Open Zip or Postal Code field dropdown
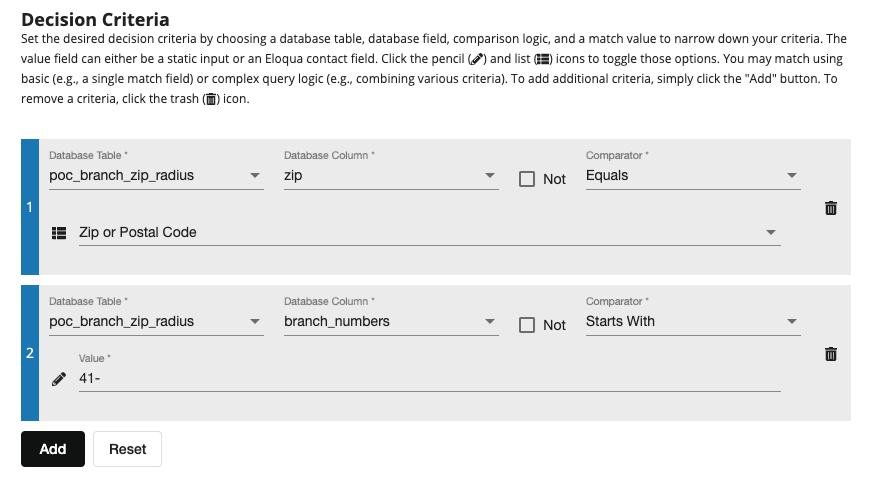The height and width of the screenshot is (485, 870). (429, 232)
